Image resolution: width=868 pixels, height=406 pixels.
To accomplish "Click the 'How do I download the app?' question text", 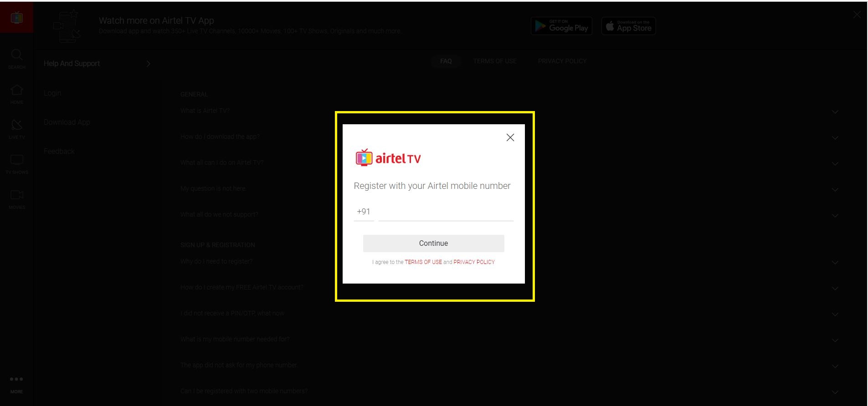I will (220, 137).
